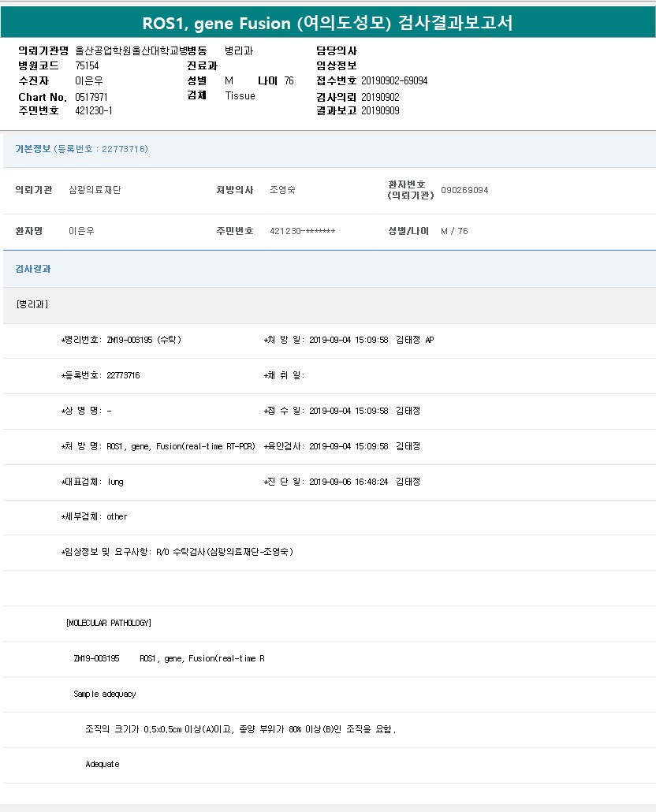Click the 세부검체 'other' line
656x812 pixels.
pyautogui.click(x=94, y=516)
